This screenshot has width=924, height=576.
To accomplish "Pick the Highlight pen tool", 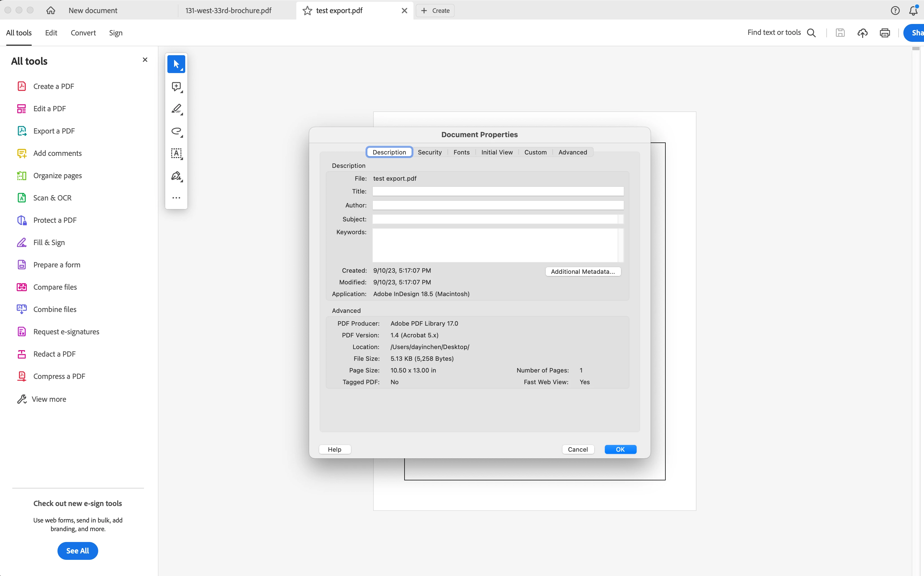I will 176,109.
